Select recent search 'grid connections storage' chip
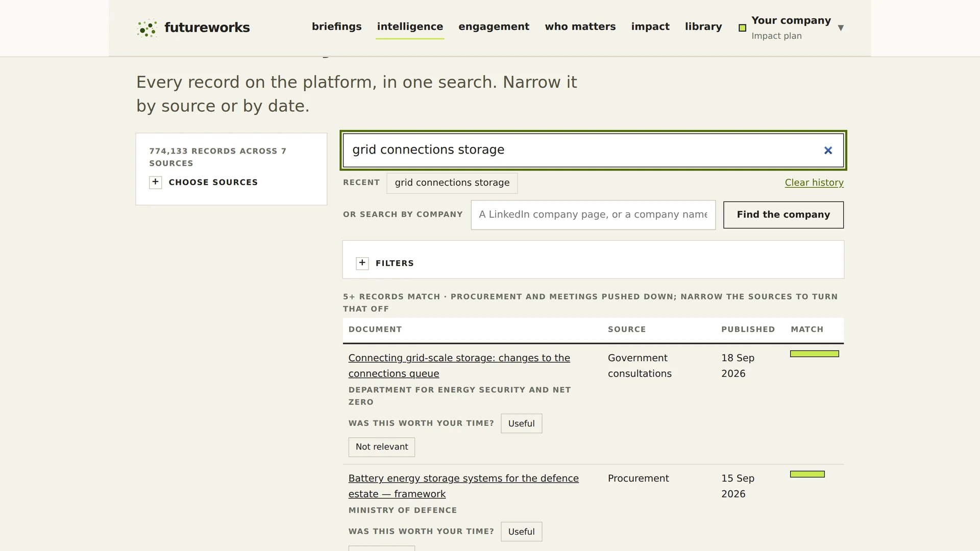This screenshot has width=980, height=551. [x=452, y=183]
